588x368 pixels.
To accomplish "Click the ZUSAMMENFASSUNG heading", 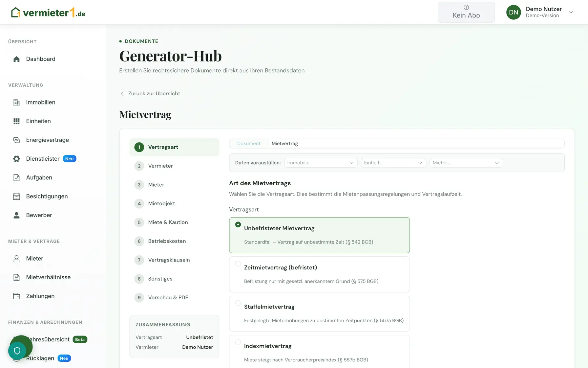I will coord(163,325).
